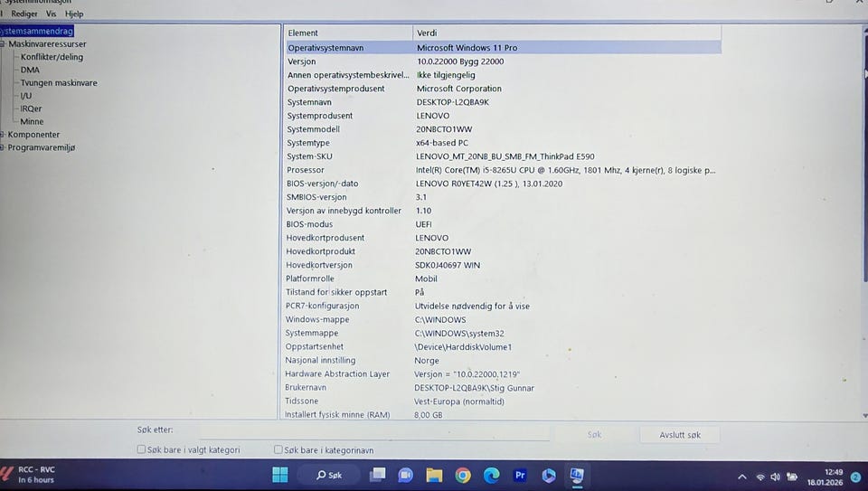This screenshot has height=491, width=868.
Task: Select the I/U tree item
Action: pos(26,95)
